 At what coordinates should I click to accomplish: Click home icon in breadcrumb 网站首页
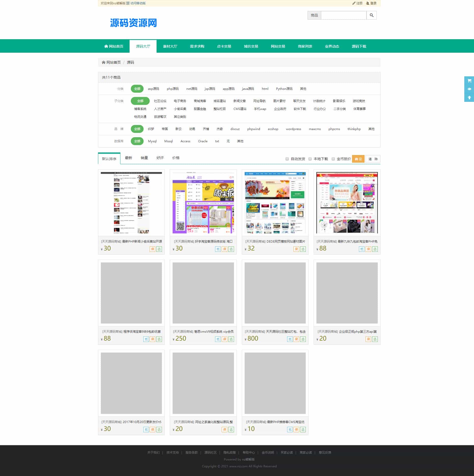(x=104, y=62)
